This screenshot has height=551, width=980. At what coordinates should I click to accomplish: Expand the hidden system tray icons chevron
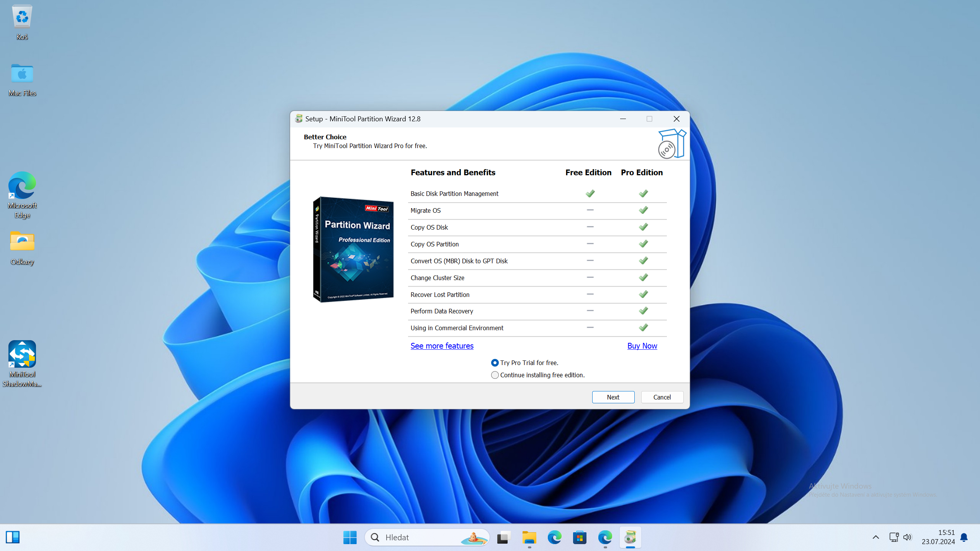[x=875, y=537]
